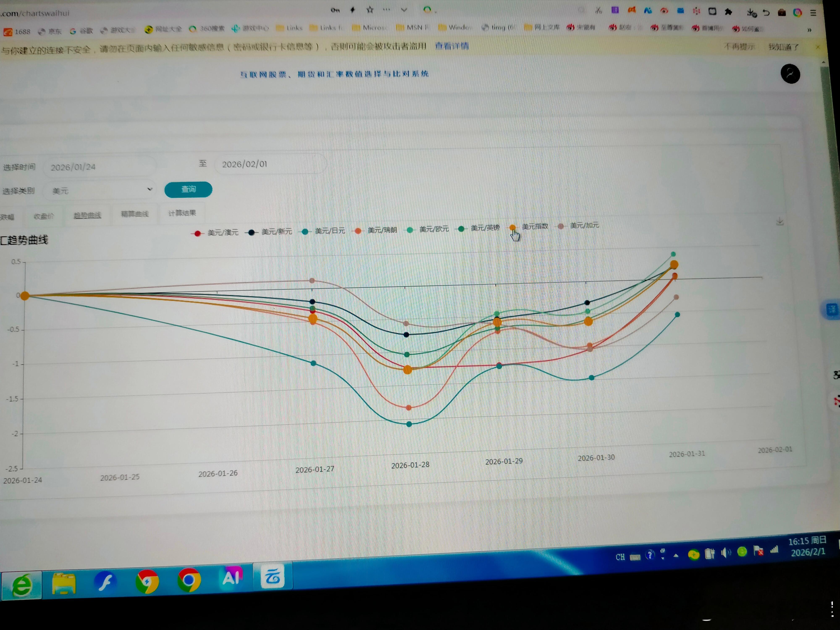
Task: Open the extensions puzzle icon
Action: pos(728,12)
